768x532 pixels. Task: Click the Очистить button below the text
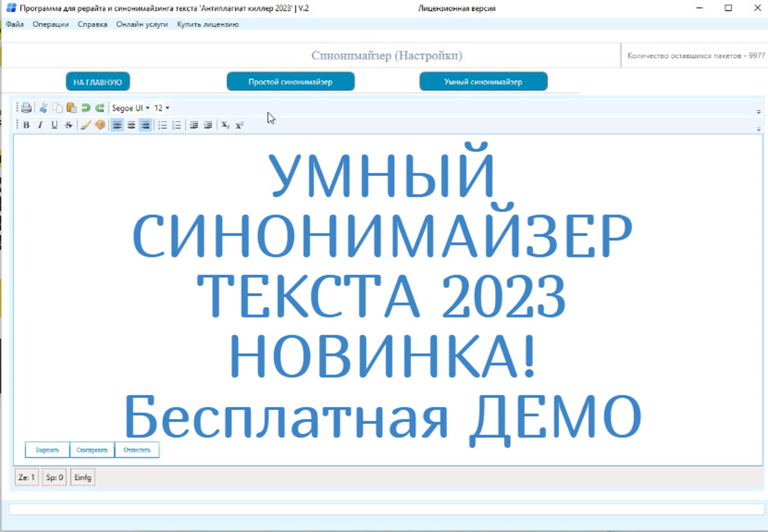pos(137,450)
